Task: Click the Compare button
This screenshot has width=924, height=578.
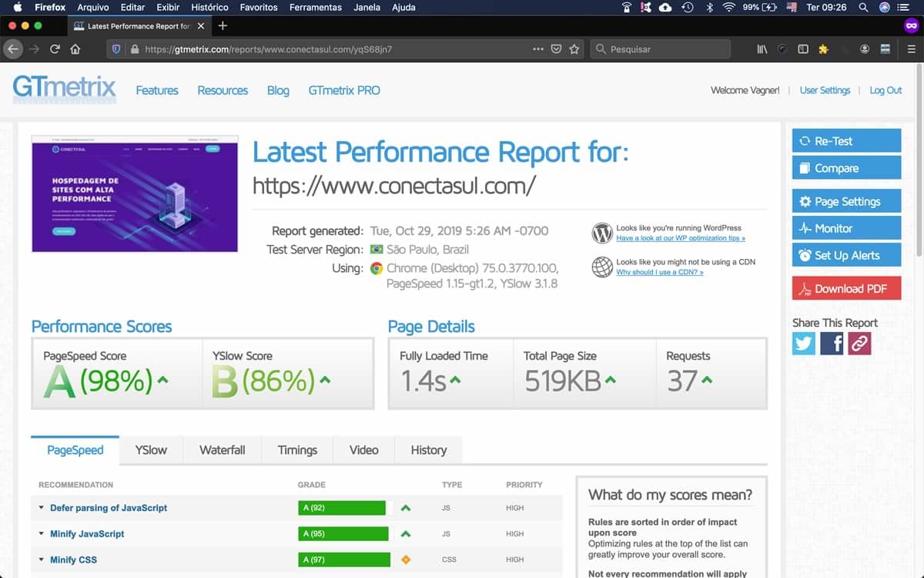Action: (846, 168)
